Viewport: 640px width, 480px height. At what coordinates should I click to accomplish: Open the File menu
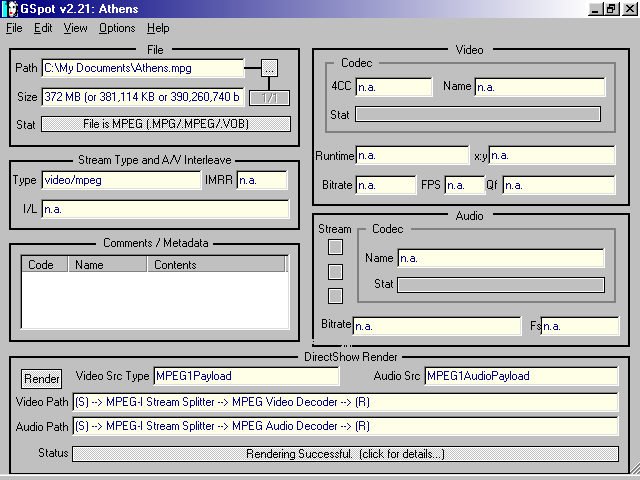tap(14, 28)
